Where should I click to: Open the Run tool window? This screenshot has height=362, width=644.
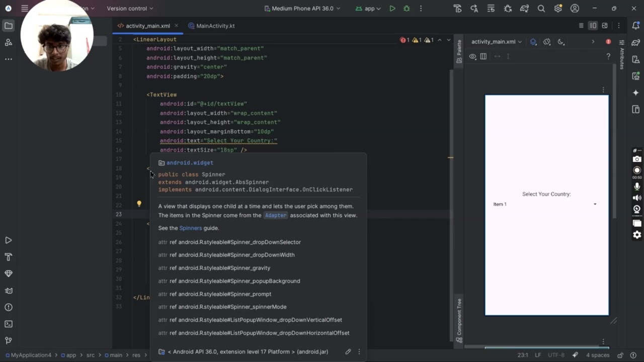click(9, 240)
